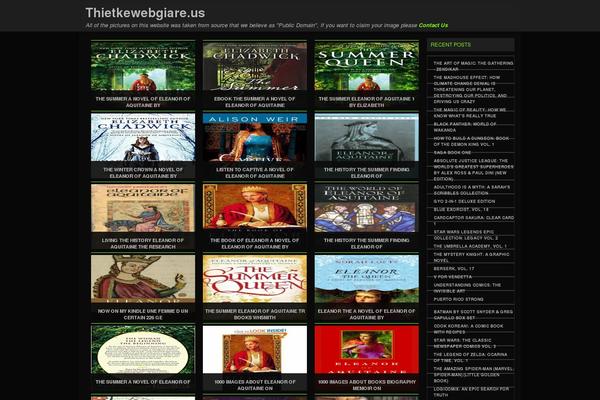This screenshot has width=600, height=400.
Task: Open 'The Umbrella Academy, Vol. 1' post
Action: 470,246
